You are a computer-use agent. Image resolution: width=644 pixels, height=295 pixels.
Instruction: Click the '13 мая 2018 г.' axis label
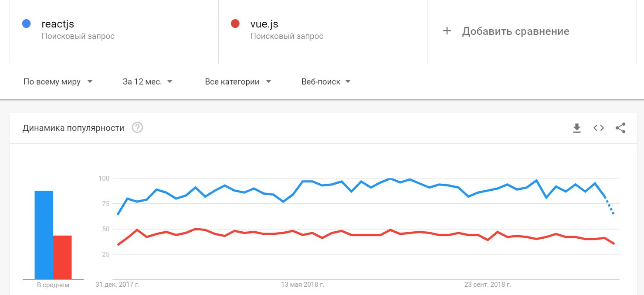pos(302,285)
